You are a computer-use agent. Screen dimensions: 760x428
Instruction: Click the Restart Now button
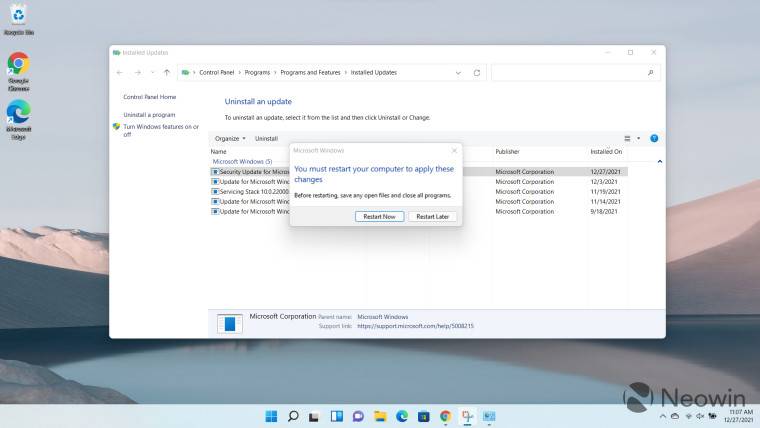click(x=379, y=216)
